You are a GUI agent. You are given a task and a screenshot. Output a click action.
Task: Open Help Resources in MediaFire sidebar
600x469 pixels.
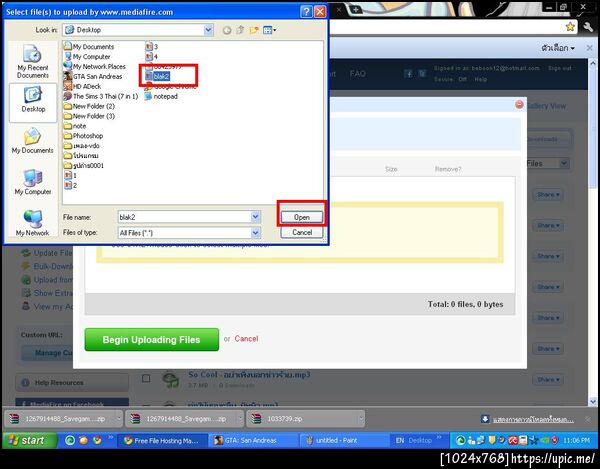72,383
